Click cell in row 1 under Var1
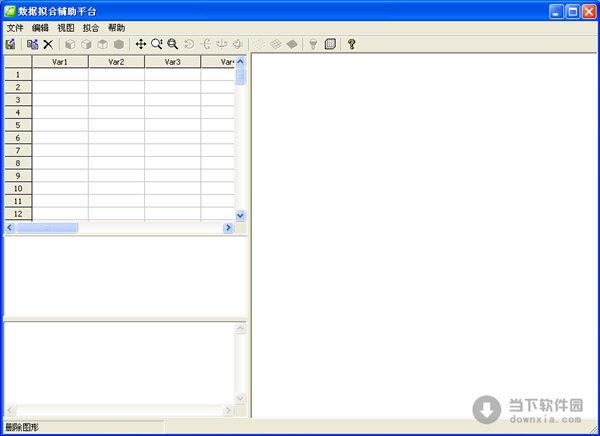This screenshot has width=600, height=436. coord(60,75)
